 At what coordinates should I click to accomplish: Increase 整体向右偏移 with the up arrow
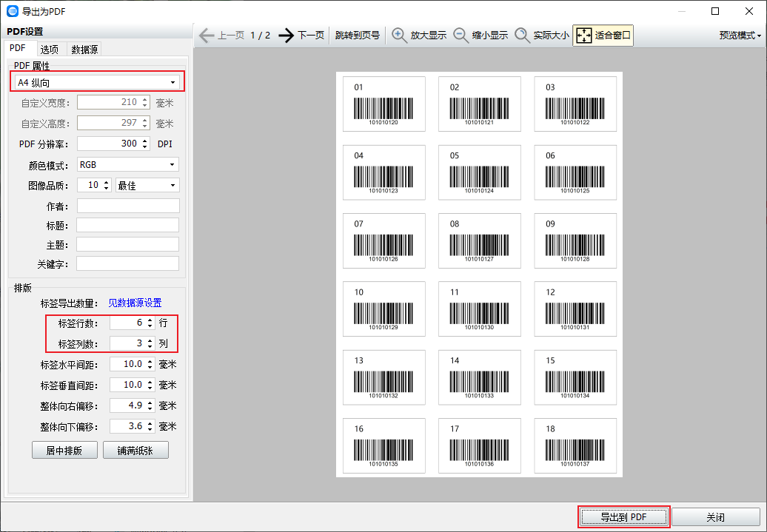click(x=150, y=403)
